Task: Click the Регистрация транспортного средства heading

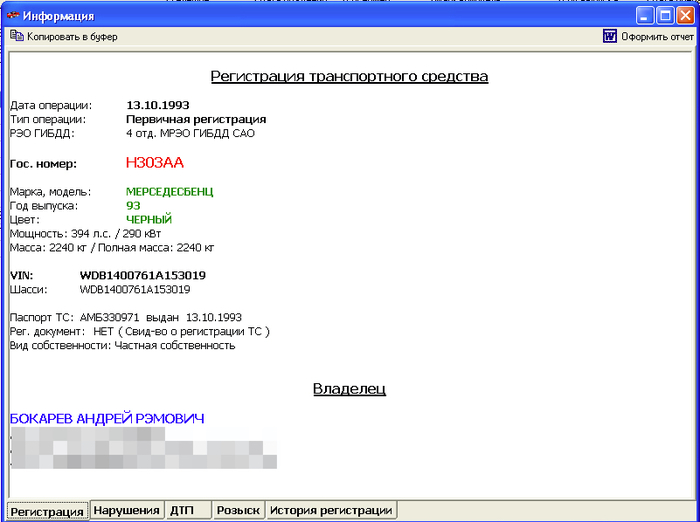Action: [x=349, y=76]
